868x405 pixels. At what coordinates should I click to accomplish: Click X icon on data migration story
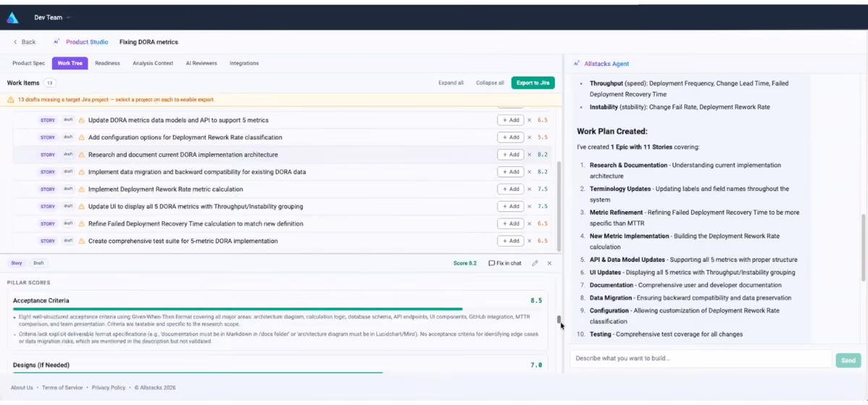click(x=529, y=172)
